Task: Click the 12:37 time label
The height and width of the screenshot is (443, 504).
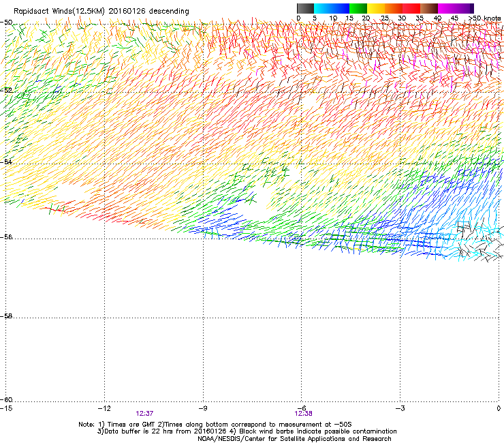Action: click(x=144, y=414)
